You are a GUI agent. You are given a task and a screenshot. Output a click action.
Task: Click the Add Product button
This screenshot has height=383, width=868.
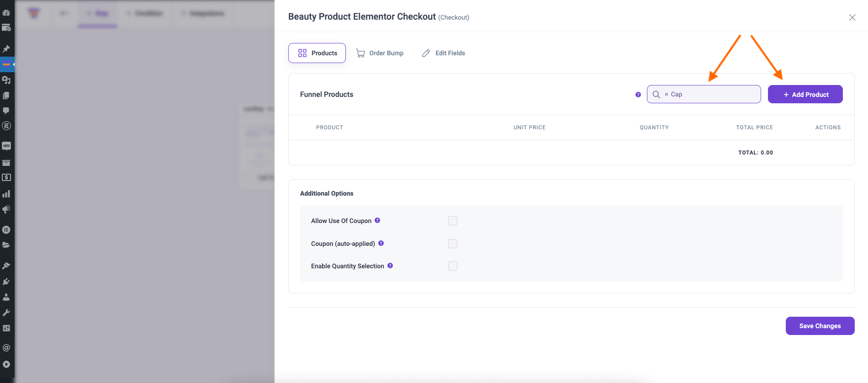coord(805,94)
